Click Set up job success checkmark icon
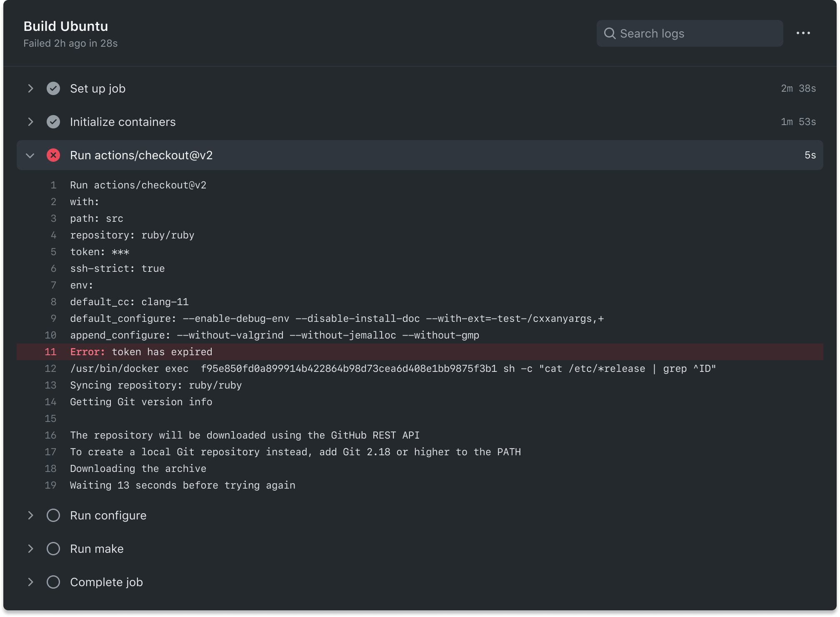The width and height of the screenshot is (840, 617). [53, 88]
